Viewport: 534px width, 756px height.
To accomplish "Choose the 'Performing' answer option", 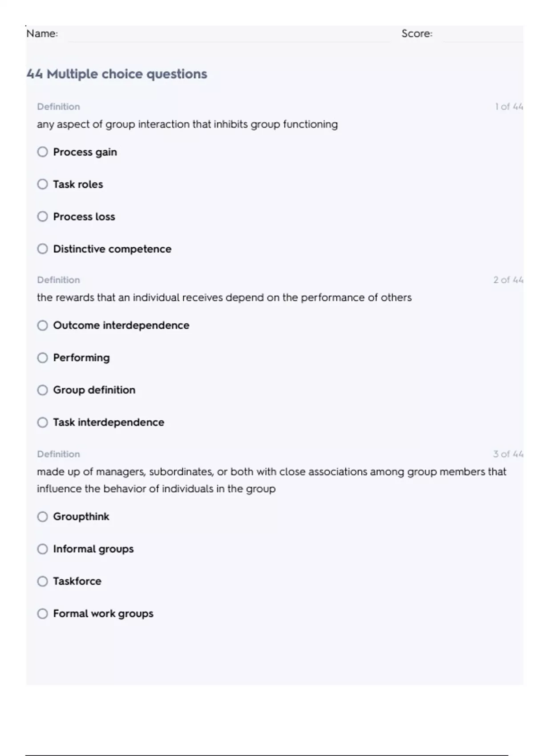I will click(x=42, y=358).
